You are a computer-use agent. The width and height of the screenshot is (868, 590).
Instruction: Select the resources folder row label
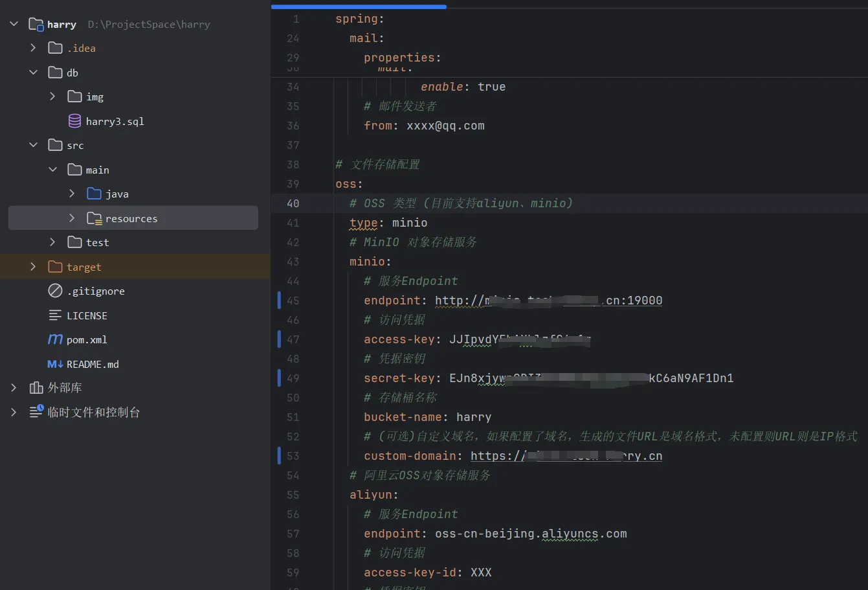131,218
